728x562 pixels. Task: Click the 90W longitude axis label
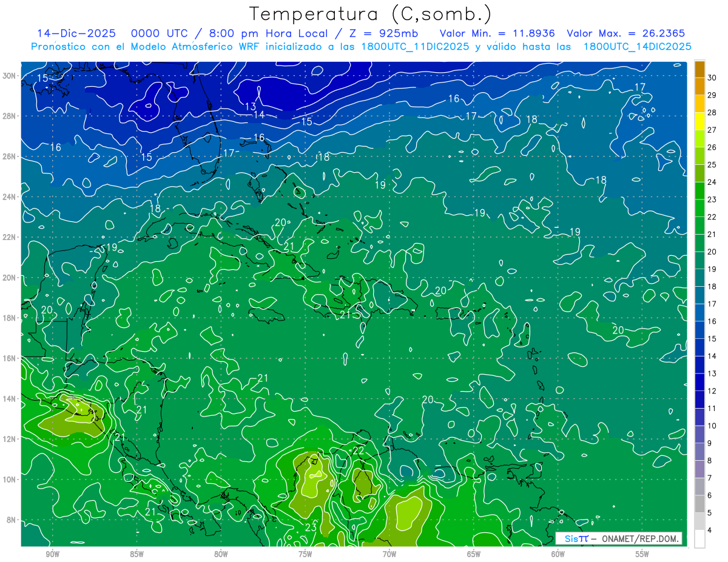pos(53,555)
